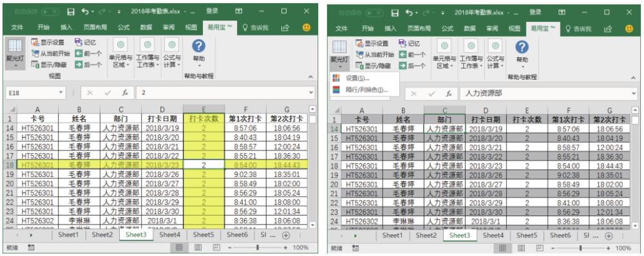Click insert function fx in left window
644x256 pixels.
click(x=126, y=93)
